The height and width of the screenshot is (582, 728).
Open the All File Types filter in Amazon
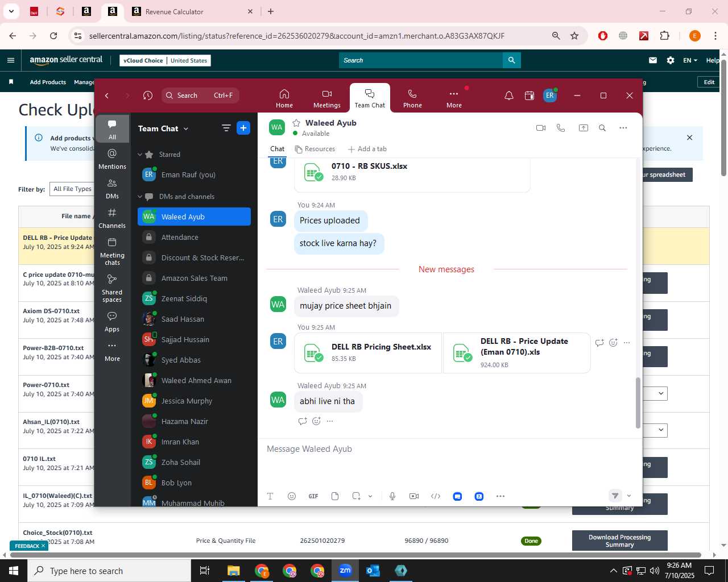coord(72,189)
